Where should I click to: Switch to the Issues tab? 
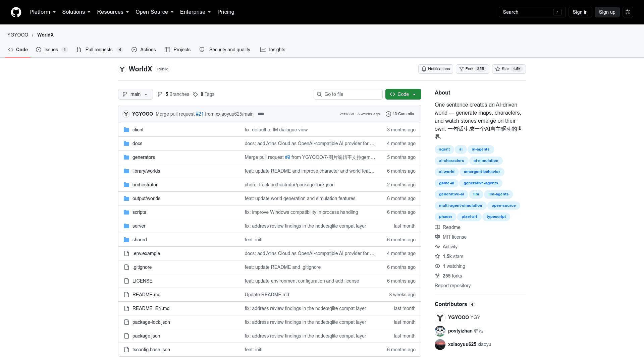click(52, 50)
